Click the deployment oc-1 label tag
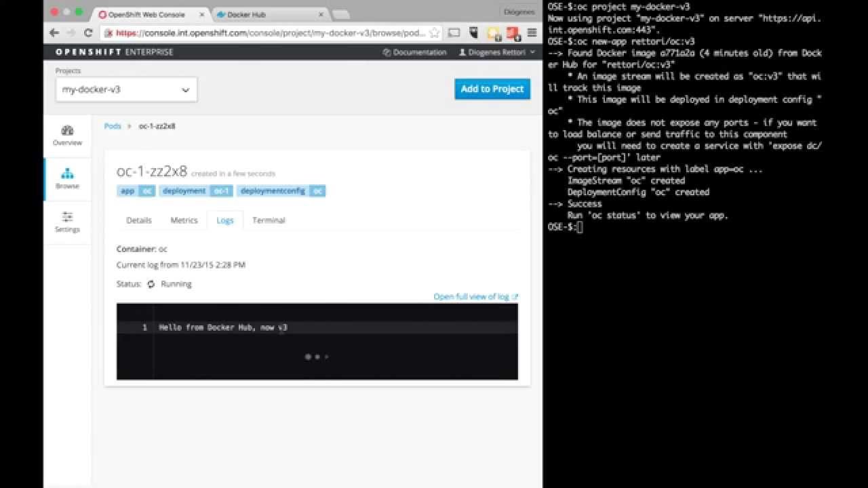The height and width of the screenshot is (488, 868). [x=197, y=191]
